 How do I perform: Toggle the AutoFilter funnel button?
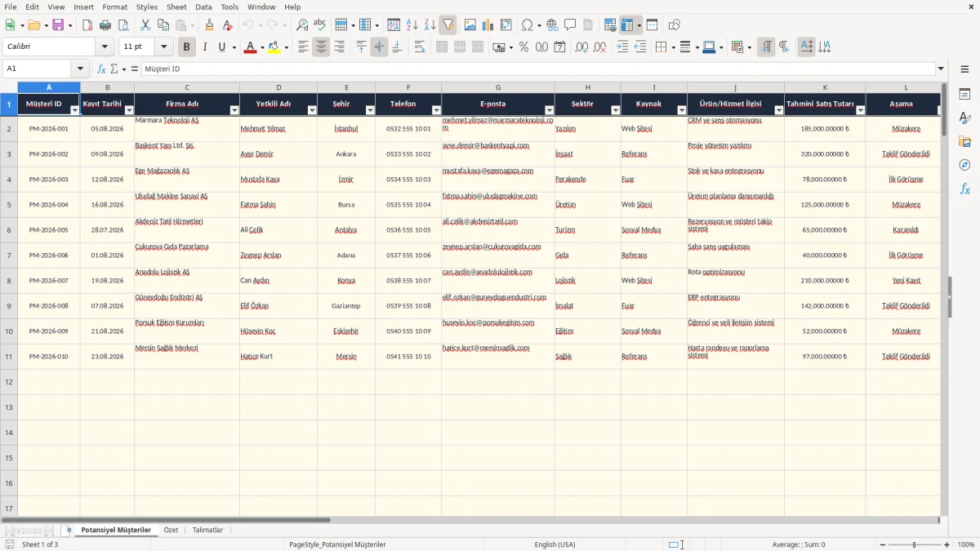point(448,25)
